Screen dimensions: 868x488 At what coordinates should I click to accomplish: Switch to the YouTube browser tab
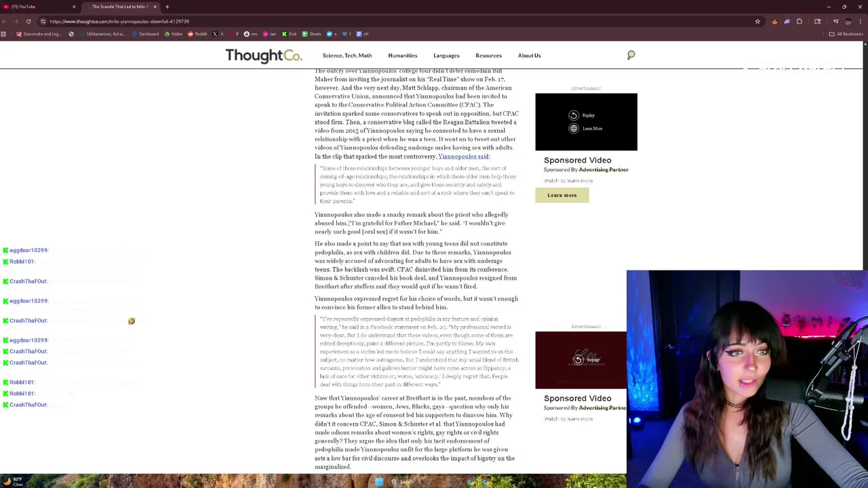(41, 7)
